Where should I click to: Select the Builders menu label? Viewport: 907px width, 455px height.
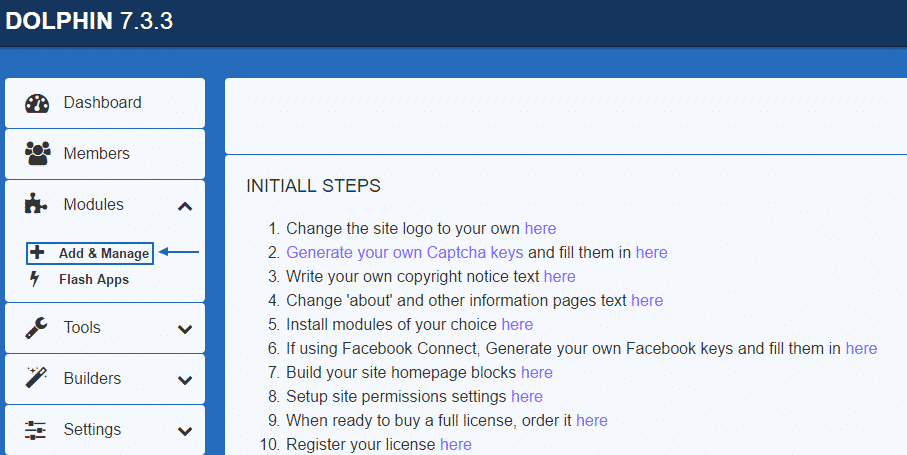93,378
